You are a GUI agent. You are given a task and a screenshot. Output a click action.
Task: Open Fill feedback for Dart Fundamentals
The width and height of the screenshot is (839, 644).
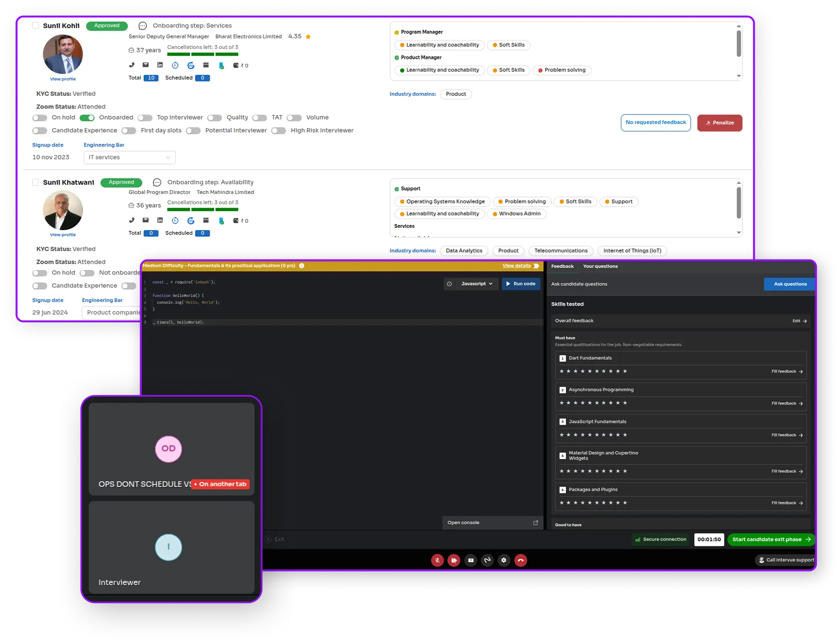pyautogui.click(x=787, y=372)
